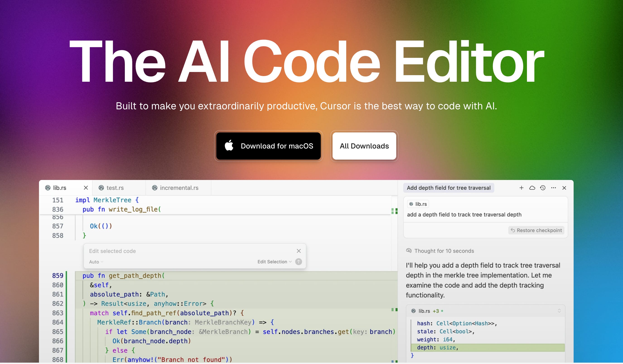
Task: Click the lib.rs context chip in chat
Action: [x=418, y=204]
